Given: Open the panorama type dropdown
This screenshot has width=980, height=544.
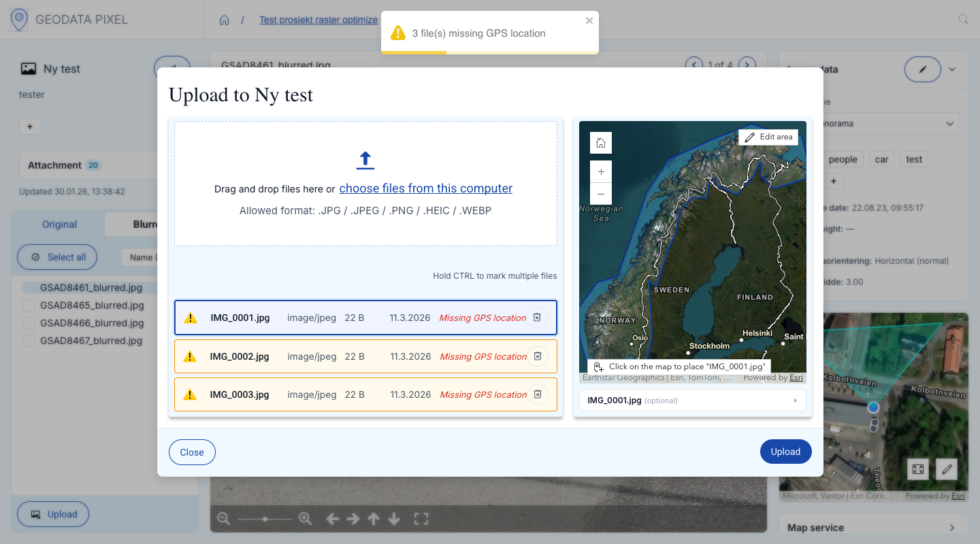Looking at the screenshot, I should 892,124.
